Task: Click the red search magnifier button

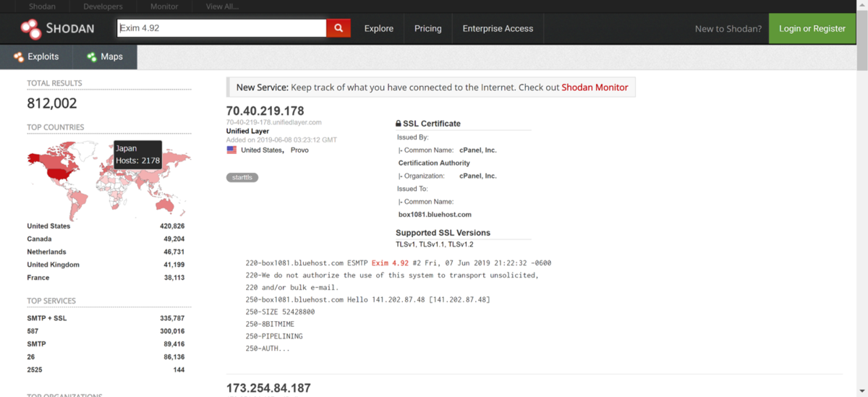Action: (339, 28)
